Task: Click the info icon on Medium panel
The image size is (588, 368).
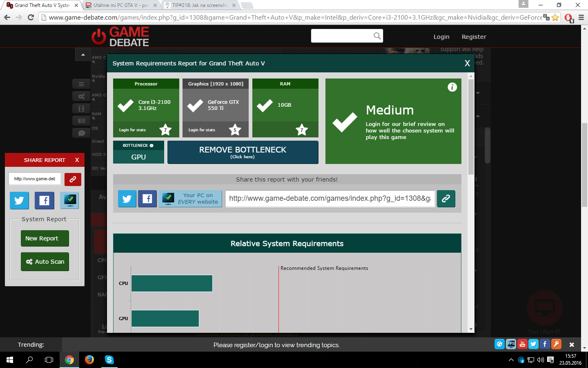Action: 452,87
